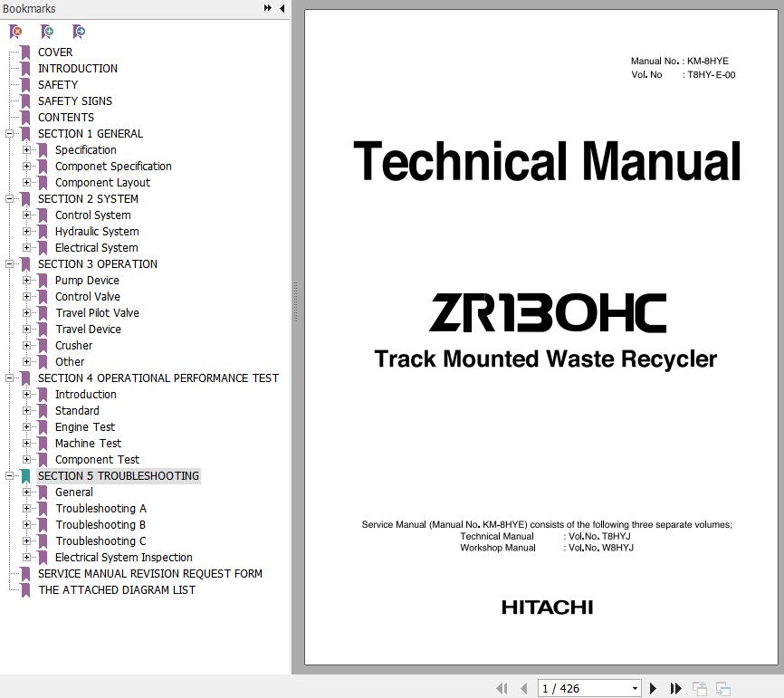Go to first page button
This screenshot has height=698, width=784.
[502, 689]
